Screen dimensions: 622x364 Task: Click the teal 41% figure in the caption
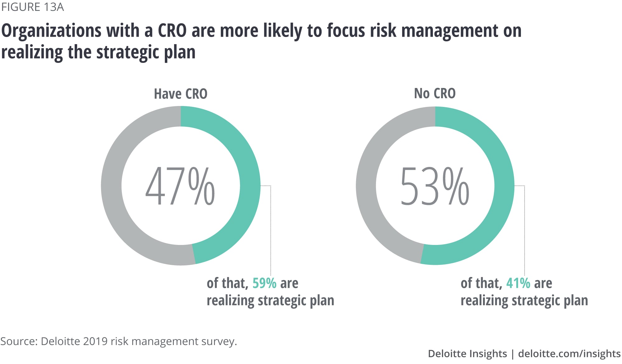518,283
